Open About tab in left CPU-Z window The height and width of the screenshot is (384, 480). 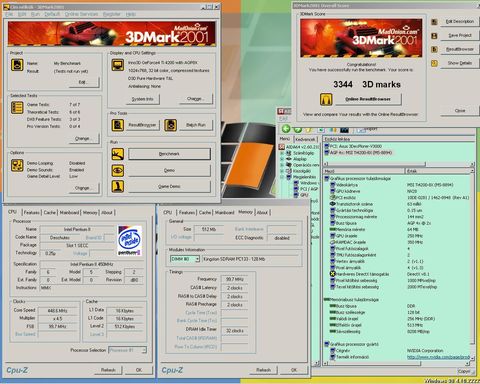[x=107, y=213]
